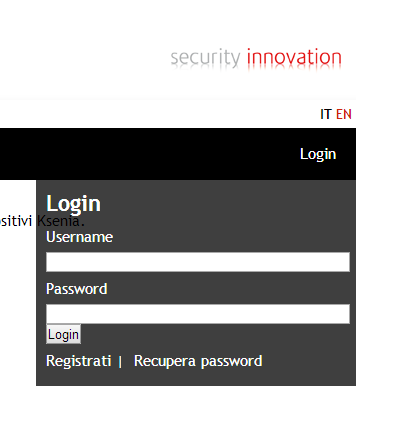This screenshot has width=406, height=438.
Task: Focus the Password input field
Action: (x=198, y=314)
